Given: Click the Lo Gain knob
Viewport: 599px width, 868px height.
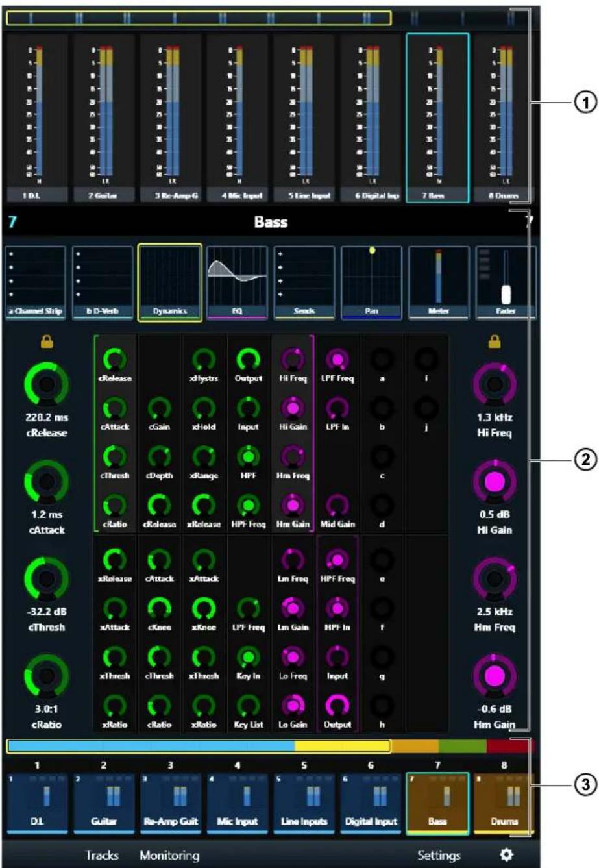Looking at the screenshot, I should click(x=292, y=706).
